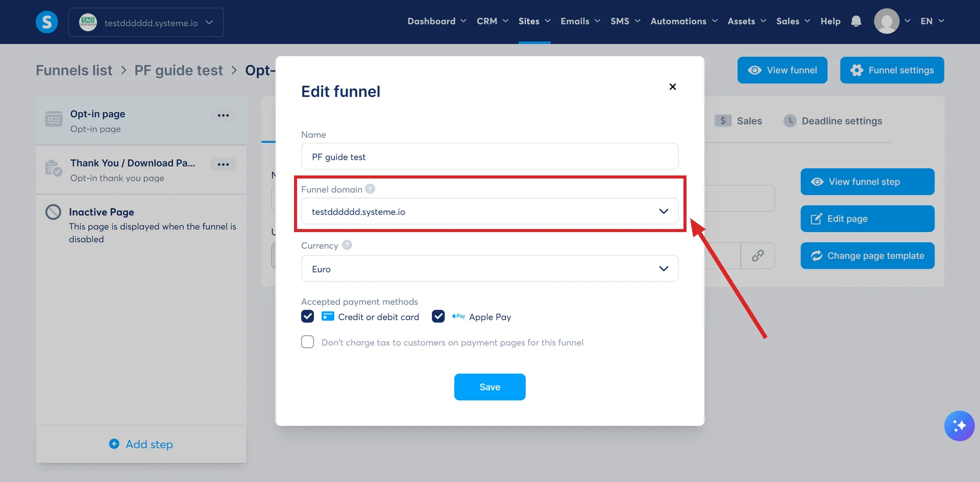
Task: Open the Automations menu
Action: point(684,21)
